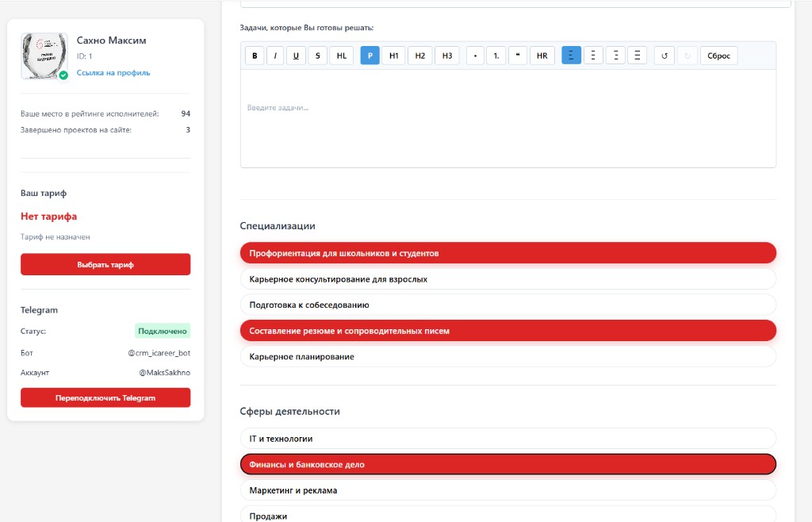Choose the justify alignment icon
The width and height of the screenshot is (812, 522).
coord(637,56)
